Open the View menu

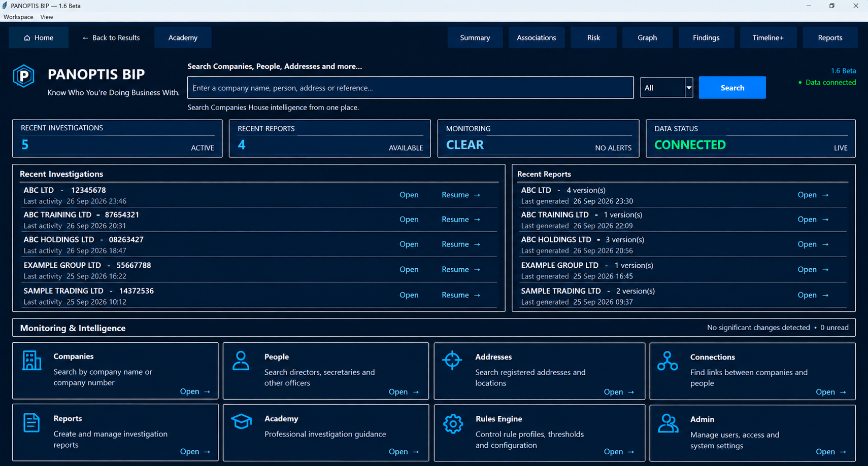pyautogui.click(x=47, y=17)
